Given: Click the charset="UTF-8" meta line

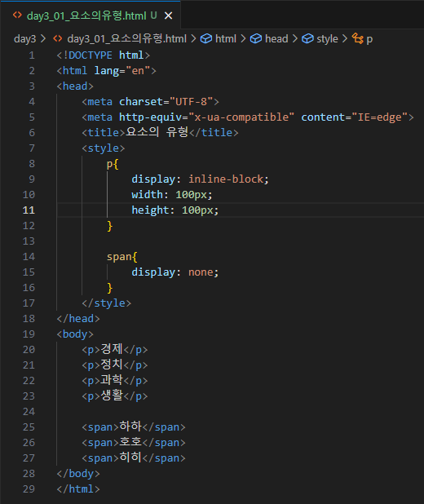Looking at the screenshot, I should (x=150, y=102).
